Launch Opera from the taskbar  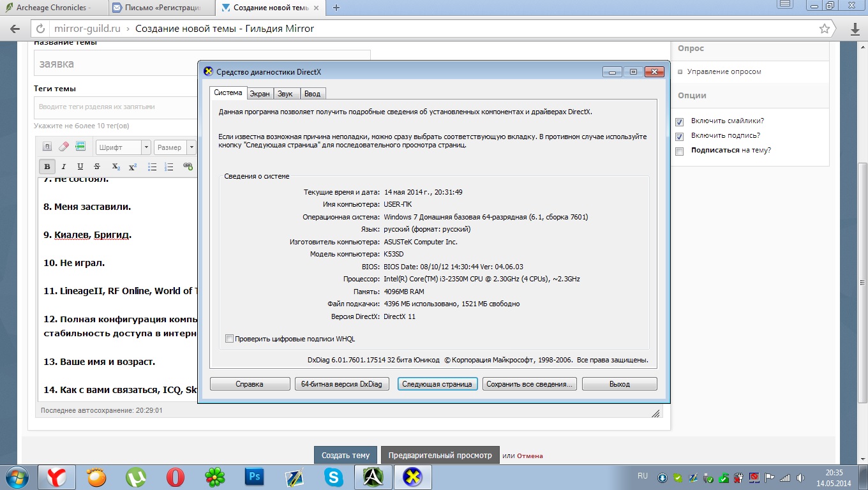[176, 477]
